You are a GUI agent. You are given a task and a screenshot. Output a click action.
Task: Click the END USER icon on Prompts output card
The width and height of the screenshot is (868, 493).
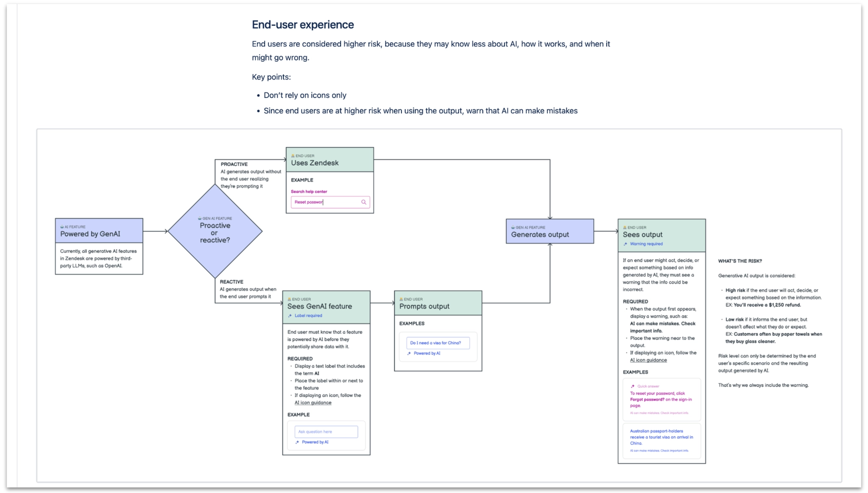pyautogui.click(x=401, y=299)
